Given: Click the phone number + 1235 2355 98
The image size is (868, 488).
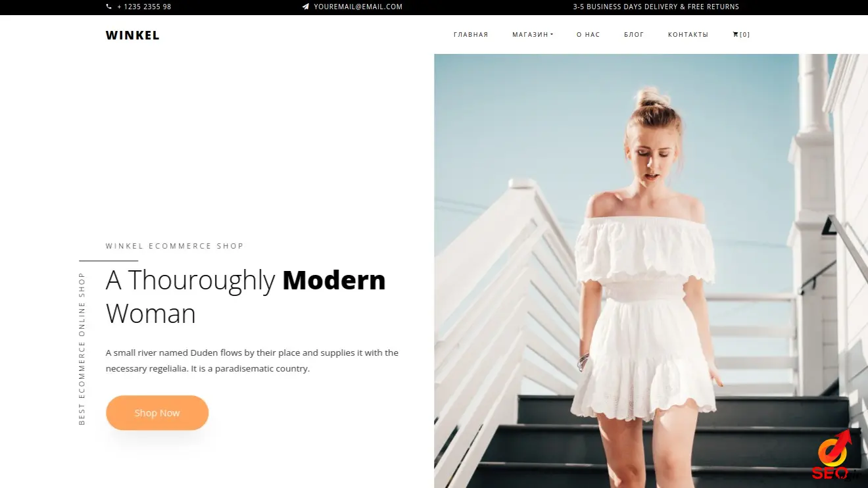Looking at the screenshot, I should click(x=144, y=7).
